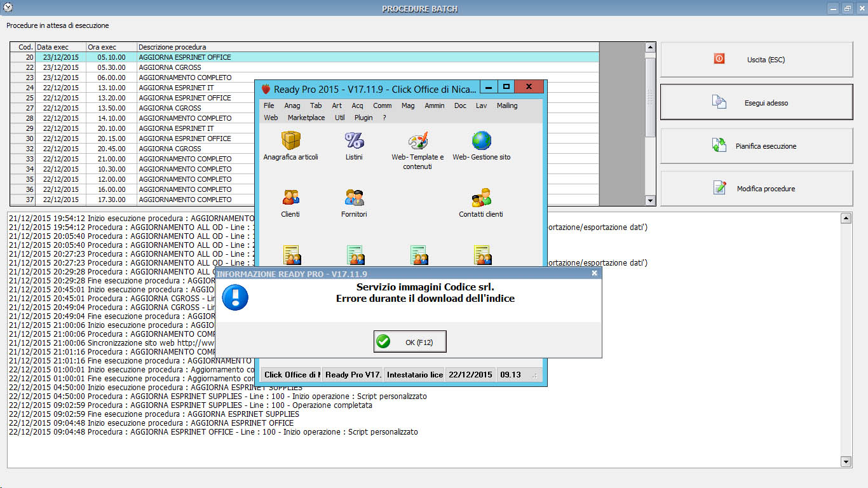
Task: Open Web-Gestione sito globe icon
Action: 481,140
